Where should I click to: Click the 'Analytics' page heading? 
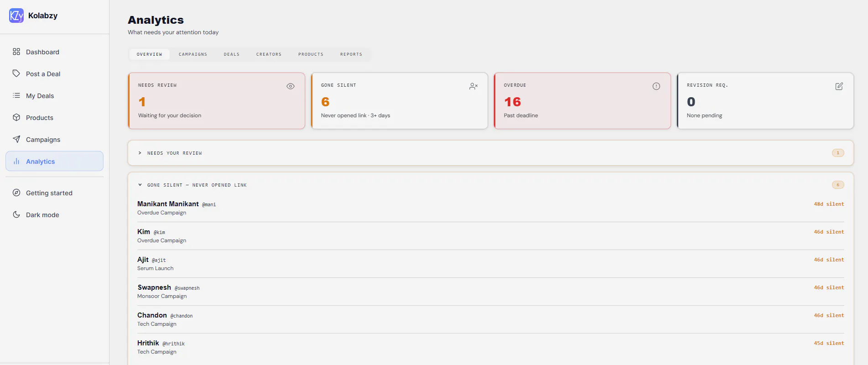156,20
